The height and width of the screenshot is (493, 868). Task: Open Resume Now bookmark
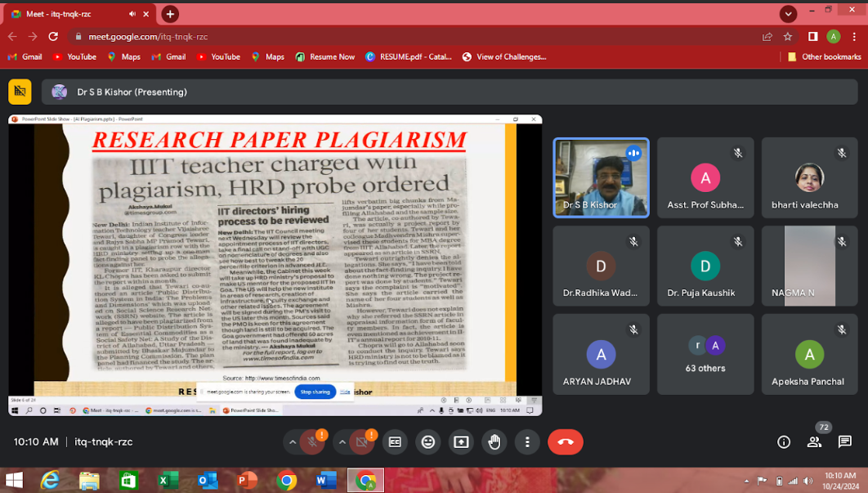pyautogui.click(x=325, y=56)
